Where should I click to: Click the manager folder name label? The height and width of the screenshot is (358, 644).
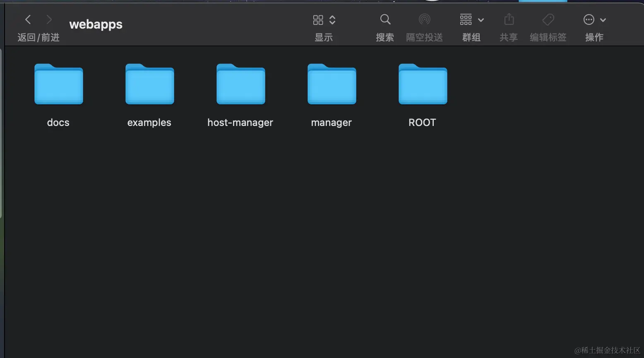click(x=332, y=123)
